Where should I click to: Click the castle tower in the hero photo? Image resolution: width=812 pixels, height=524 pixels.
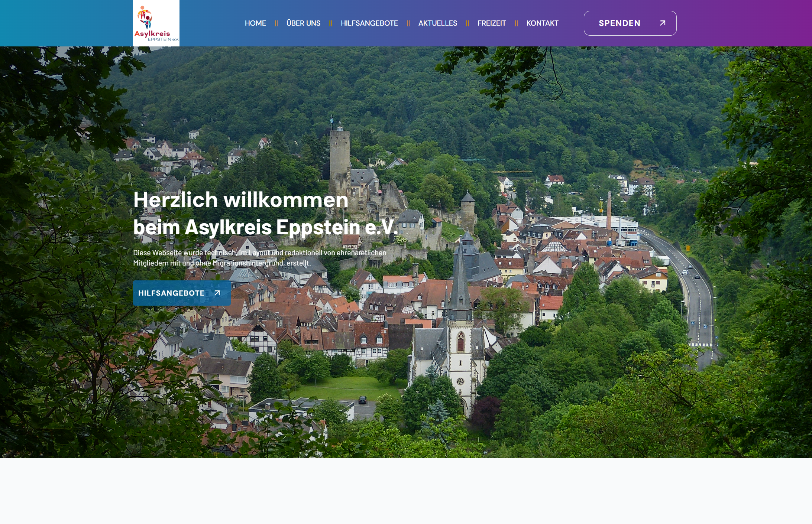(x=339, y=152)
